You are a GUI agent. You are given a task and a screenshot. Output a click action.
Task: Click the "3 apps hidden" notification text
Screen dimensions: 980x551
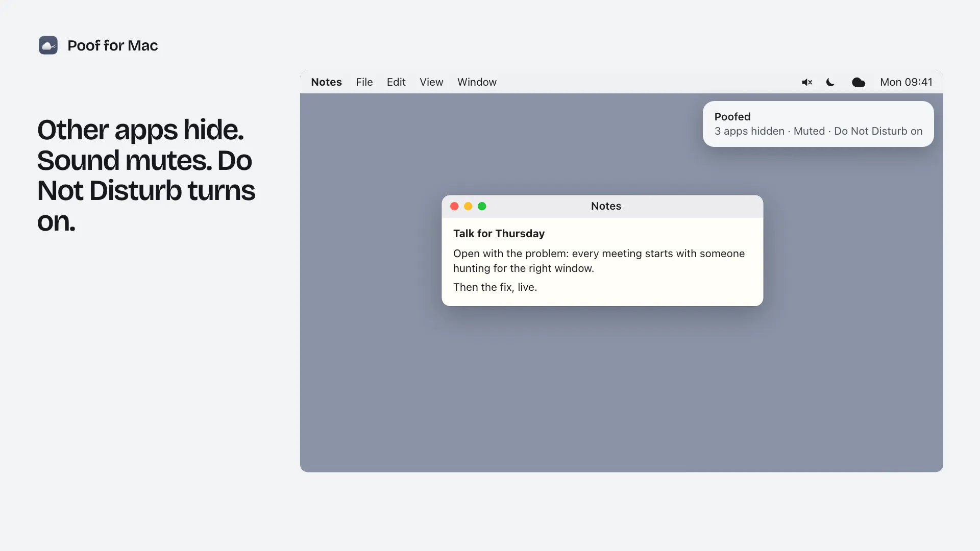[x=749, y=131]
